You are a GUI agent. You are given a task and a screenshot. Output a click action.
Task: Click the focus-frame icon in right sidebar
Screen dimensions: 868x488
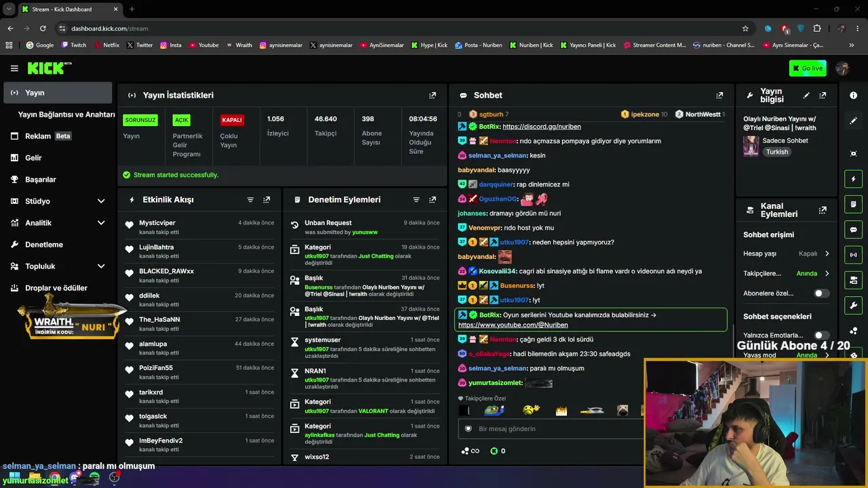pyautogui.click(x=853, y=154)
